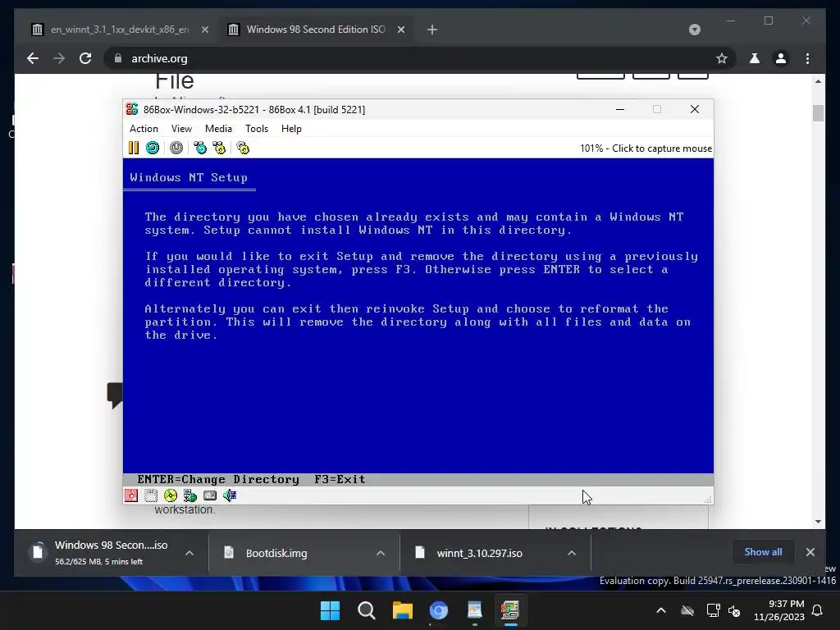Open File Explorer from taskbar

(x=402, y=610)
